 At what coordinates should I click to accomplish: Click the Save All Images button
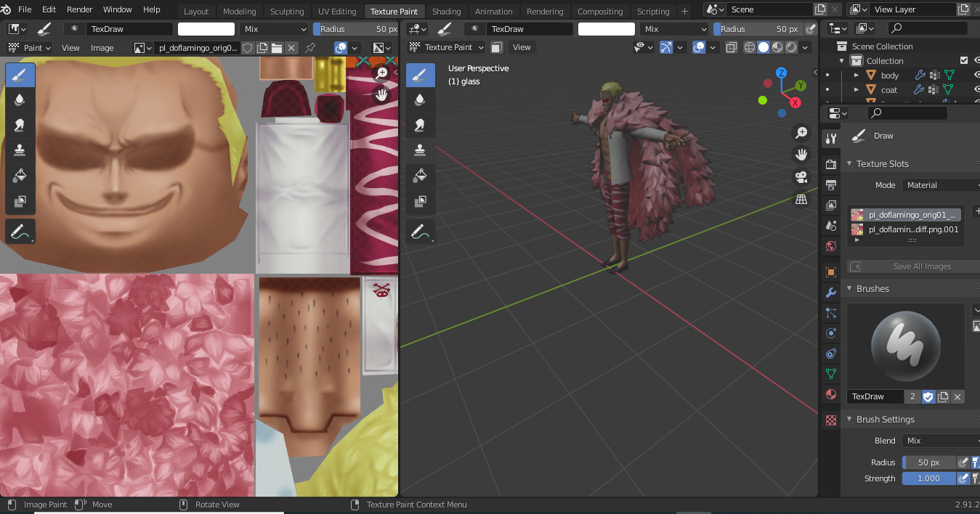click(913, 266)
